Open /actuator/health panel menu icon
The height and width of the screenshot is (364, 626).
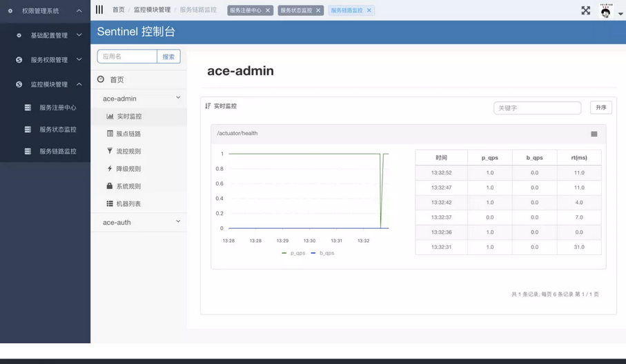pos(594,134)
